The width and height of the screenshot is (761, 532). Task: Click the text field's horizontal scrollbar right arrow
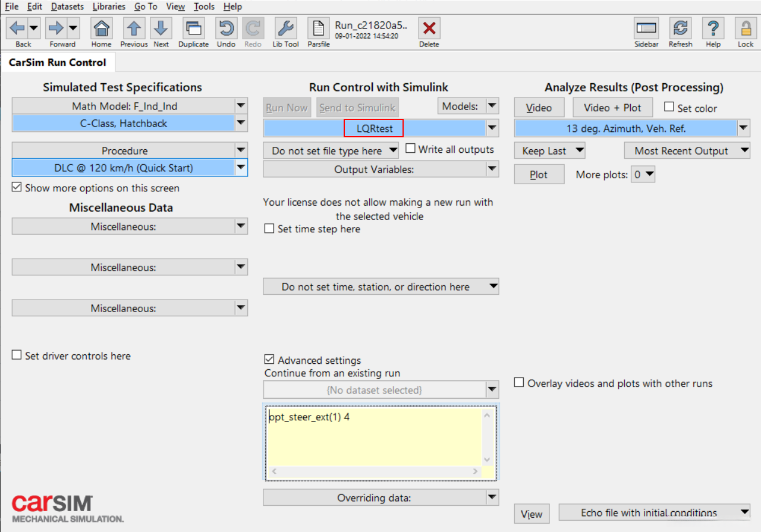(x=476, y=471)
